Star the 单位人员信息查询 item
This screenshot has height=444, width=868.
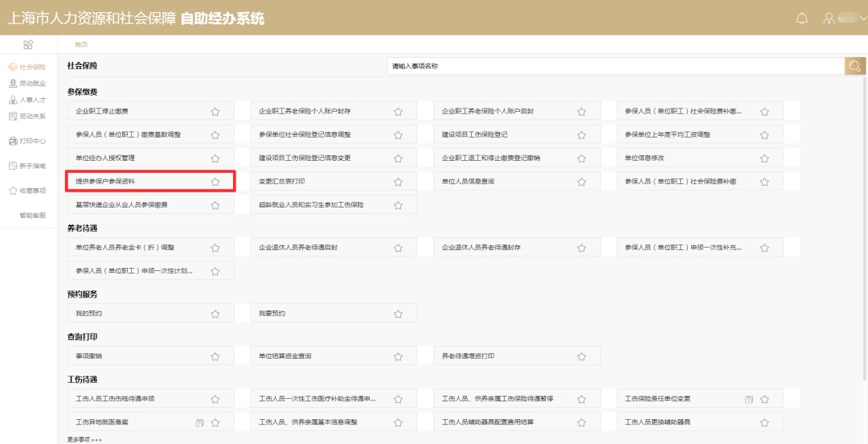point(581,182)
